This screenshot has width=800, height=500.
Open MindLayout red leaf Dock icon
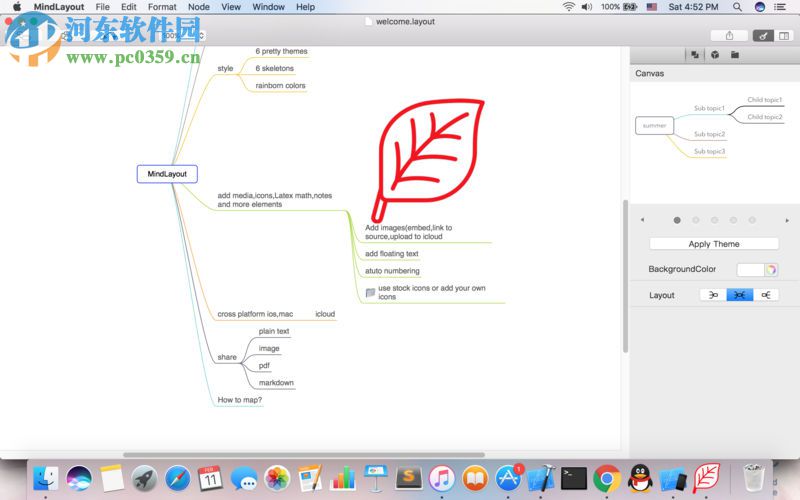pyautogui.click(x=707, y=478)
